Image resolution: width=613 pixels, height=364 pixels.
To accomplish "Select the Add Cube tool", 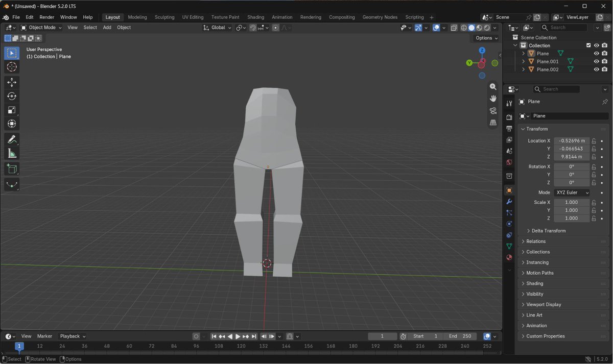I will click(x=12, y=169).
